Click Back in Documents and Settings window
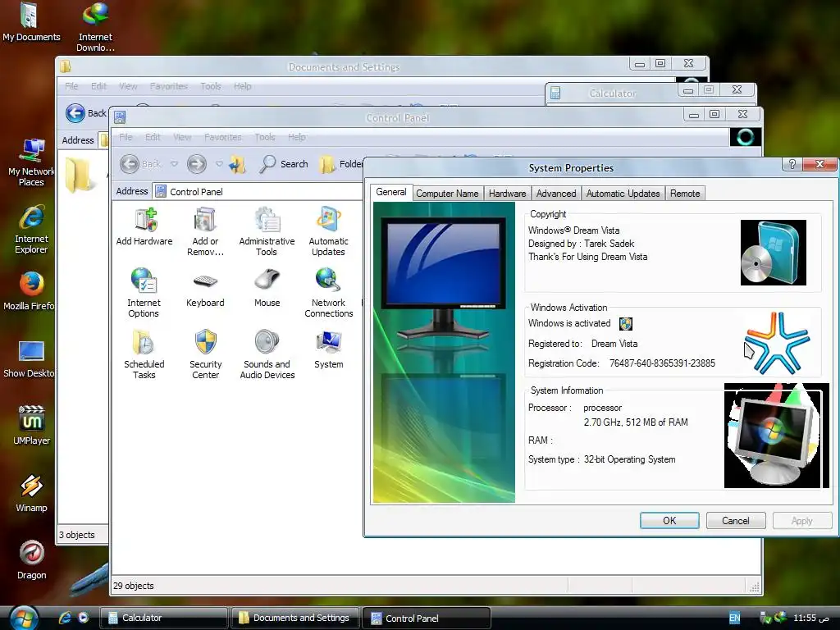The height and width of the screenshot is (630, 840). [85, 113]
